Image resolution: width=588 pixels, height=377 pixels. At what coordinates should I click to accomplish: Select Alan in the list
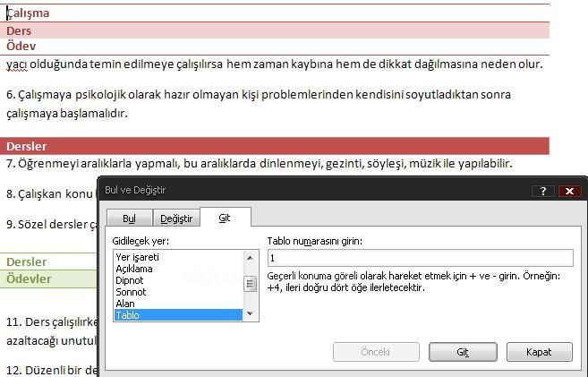(x=178, y=304)
